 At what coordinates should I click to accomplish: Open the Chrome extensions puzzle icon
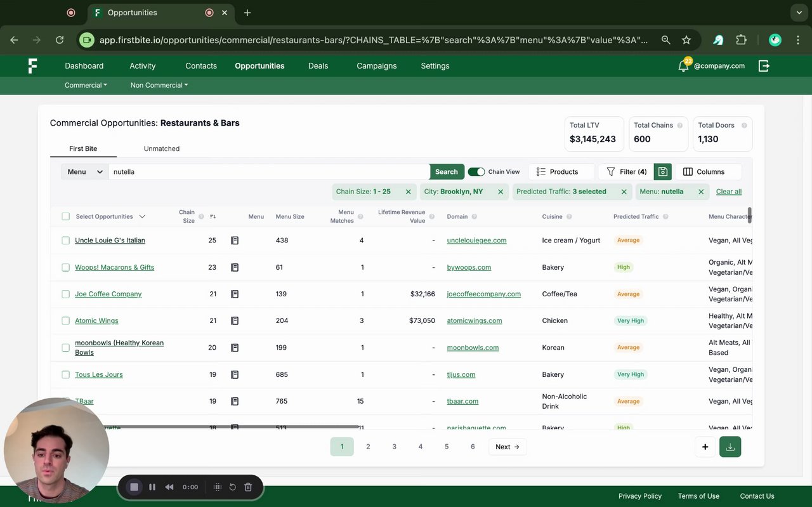click(741, 40)
